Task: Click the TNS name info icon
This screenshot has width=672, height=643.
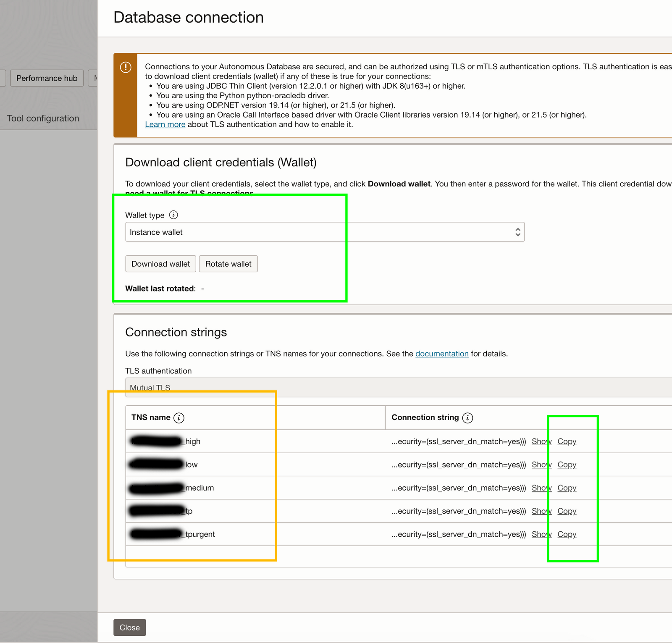Action: [x=179, y=418]
